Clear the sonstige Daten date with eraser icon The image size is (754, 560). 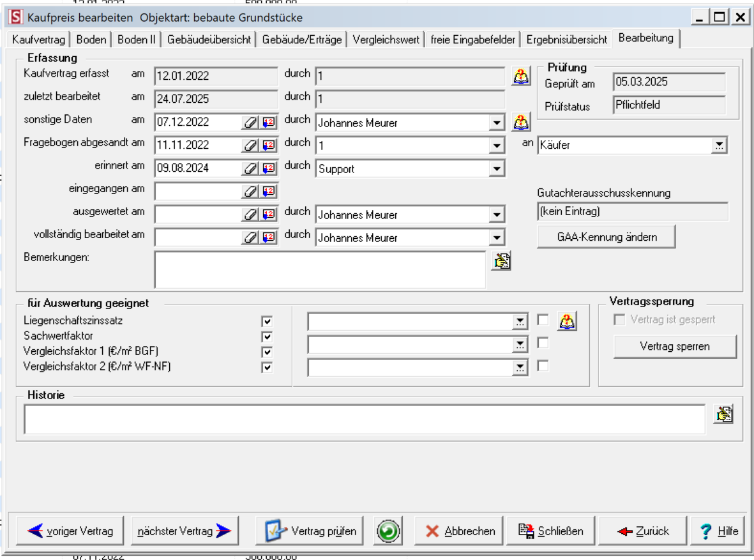tap(250, 123)
